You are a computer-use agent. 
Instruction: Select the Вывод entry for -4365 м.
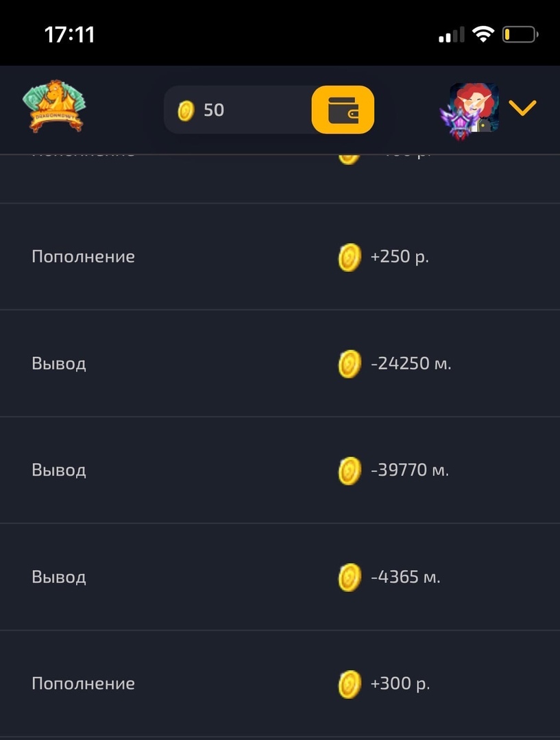tap(59, 577)
